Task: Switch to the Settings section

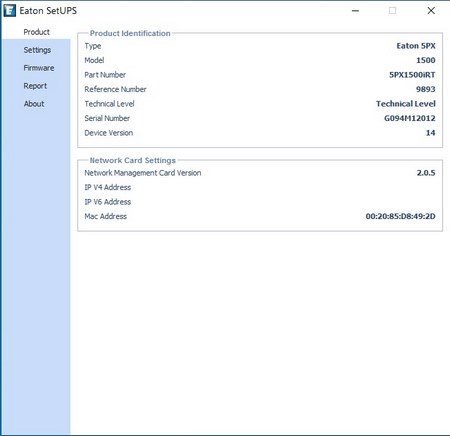Action: point(37,50)
